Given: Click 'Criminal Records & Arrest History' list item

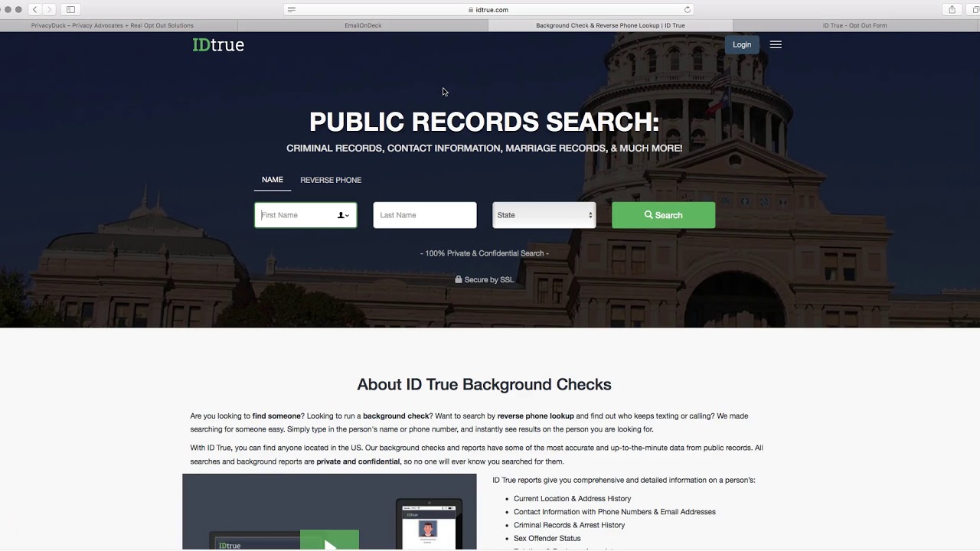Looking at the screenshot, I should pyautogui.click(x=570, y=525).
